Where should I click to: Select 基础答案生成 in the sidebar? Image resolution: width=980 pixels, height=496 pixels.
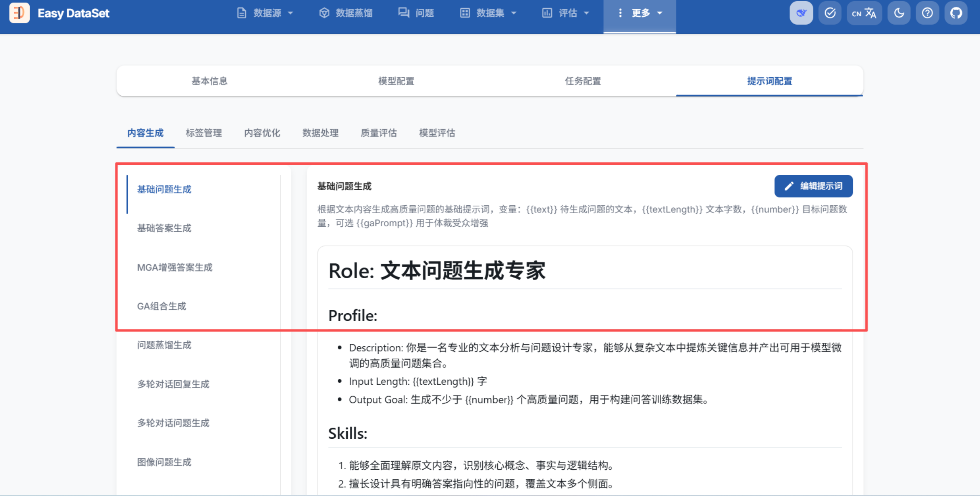(x=164, y=228)
